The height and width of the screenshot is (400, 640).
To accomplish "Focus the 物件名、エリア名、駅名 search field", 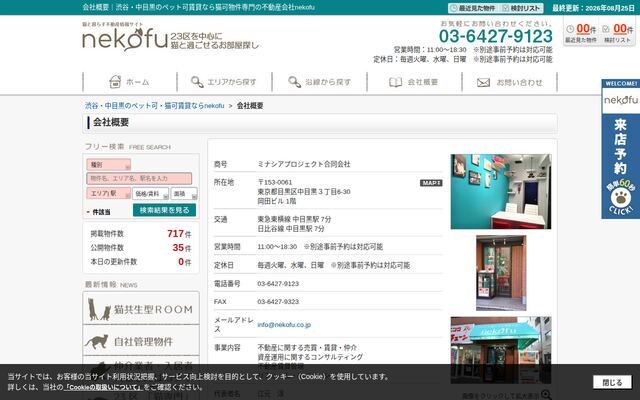I will coord(139,179).
